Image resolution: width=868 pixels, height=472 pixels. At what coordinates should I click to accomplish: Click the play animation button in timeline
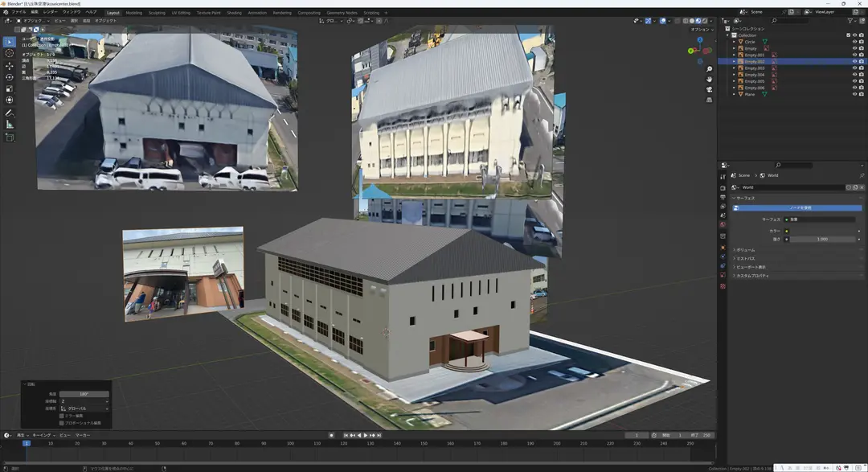tap(366, 436)
